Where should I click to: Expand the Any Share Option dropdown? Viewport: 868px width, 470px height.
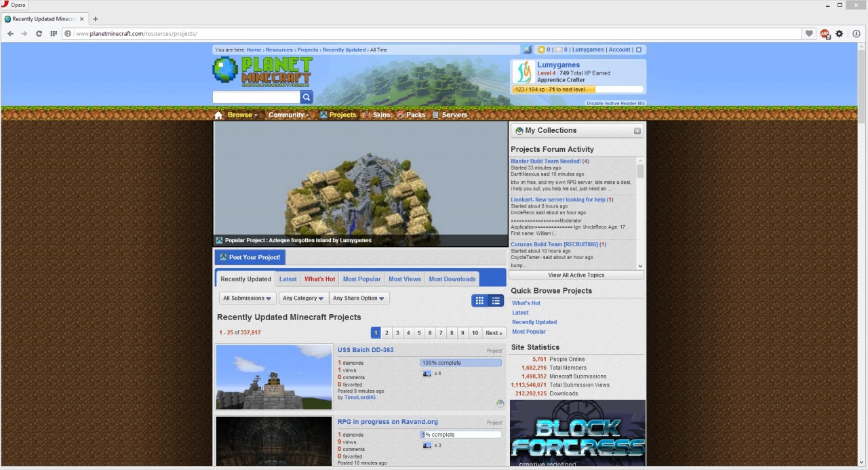(359, 298)
